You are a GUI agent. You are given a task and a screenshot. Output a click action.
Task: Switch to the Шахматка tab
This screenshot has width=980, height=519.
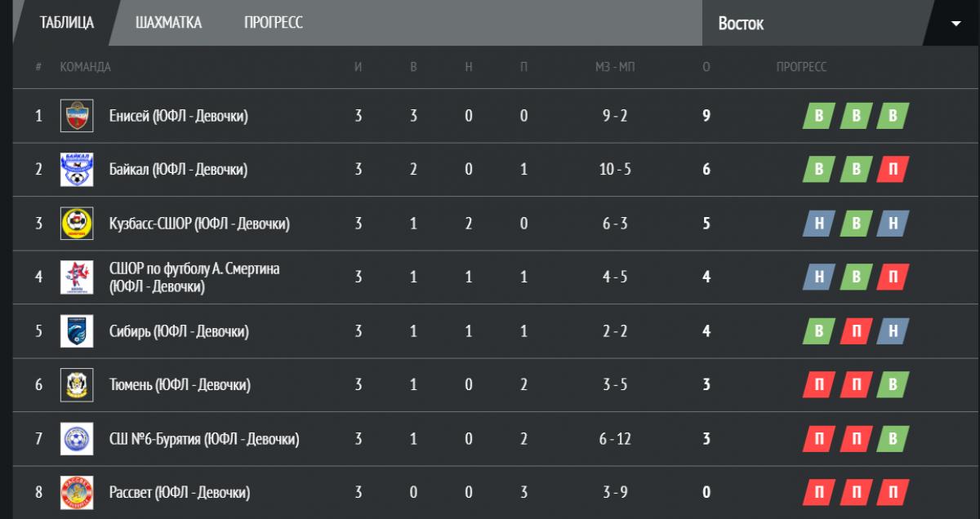point(168,23)
